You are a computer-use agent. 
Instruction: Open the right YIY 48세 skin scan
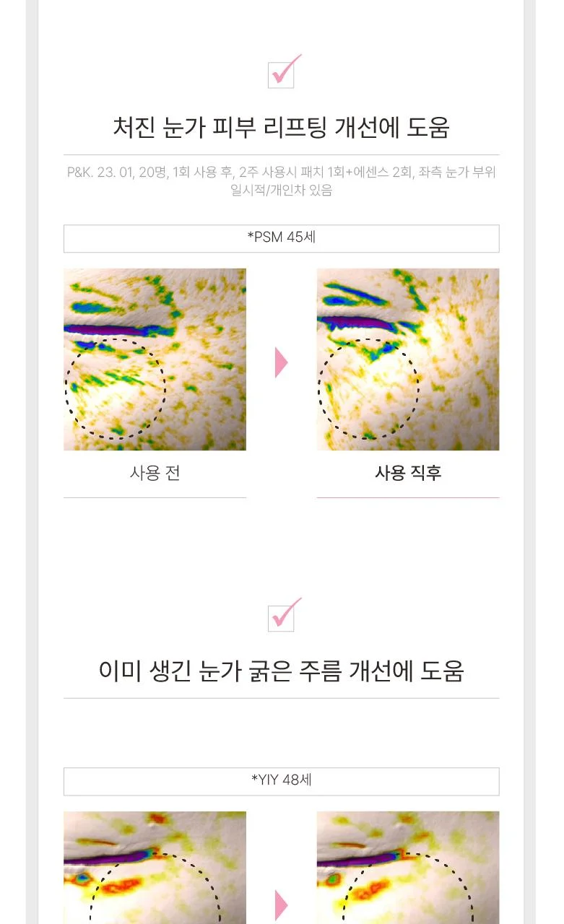point(408,868)
